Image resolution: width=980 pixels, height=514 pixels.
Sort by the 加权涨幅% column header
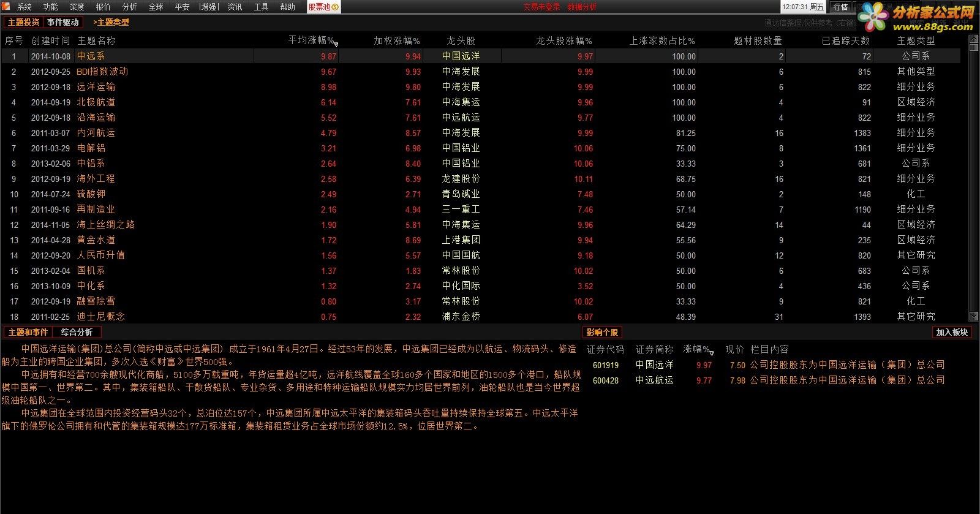397,40
